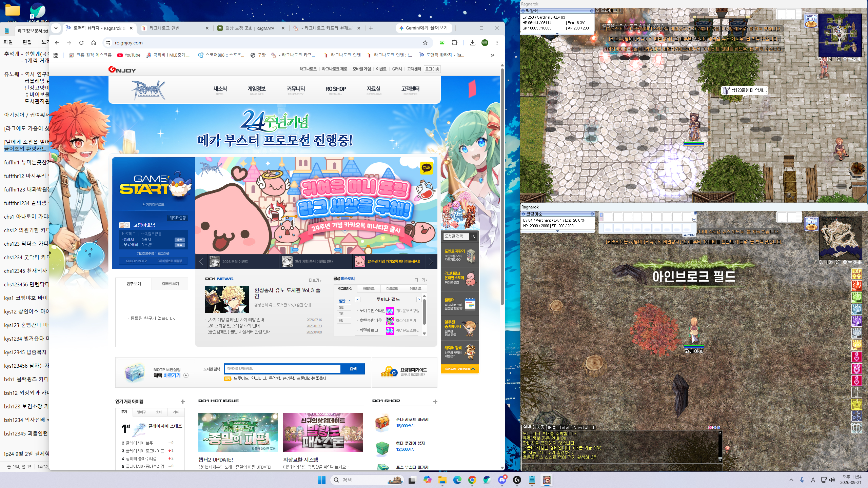868x488 pixels.
Task: Open Discord from the taskbar
Action: pyautogui.click(x=502, y=480)
